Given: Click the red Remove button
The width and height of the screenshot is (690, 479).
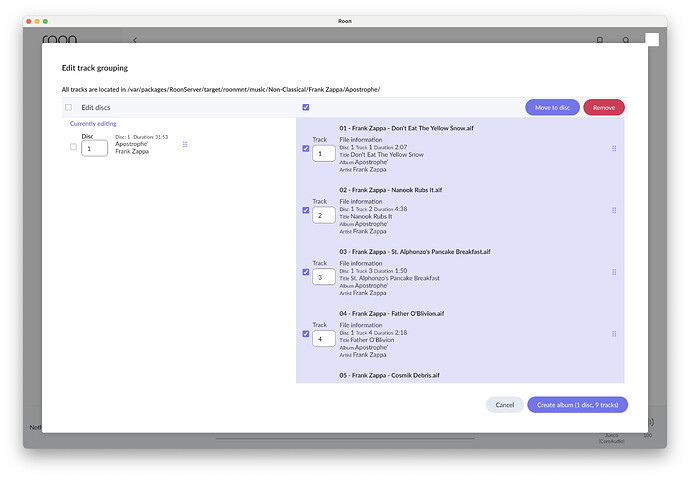Looking at the screenshot, I should [x=604, y=107].
